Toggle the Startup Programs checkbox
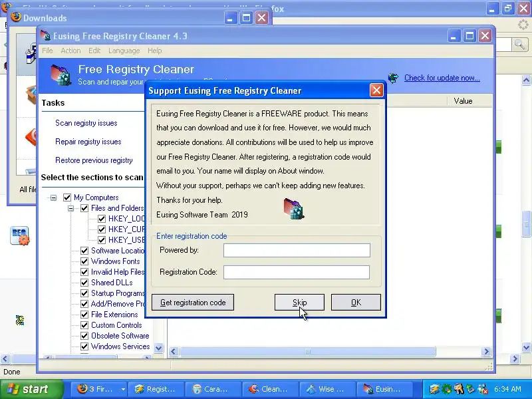The image size is (532, 399). click(84, 293)
